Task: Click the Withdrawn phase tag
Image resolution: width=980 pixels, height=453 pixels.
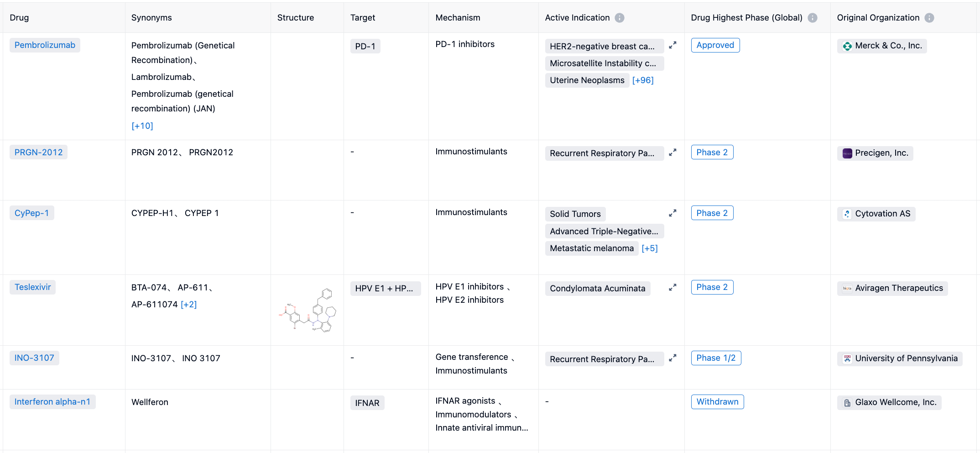Action: tap(717, 402)
